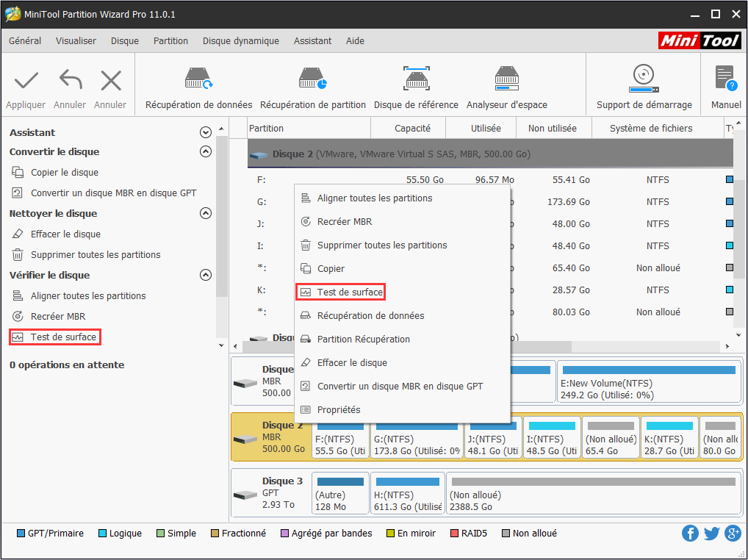The width and height of the screenshot is (748, 560).
Task: Open Analyseur d'espace toolbar icon
Action: point(506,78)
